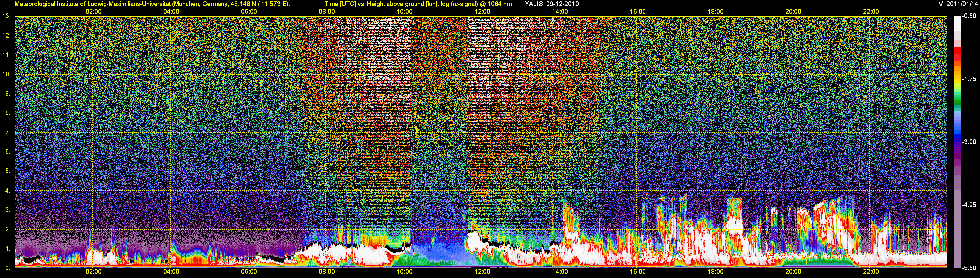Click the Meteorological Institute Ludwig-Maximilians-Universität title text
Image resolution: width=980 pixels, height=278 pixels.
(x=152, y=4)
